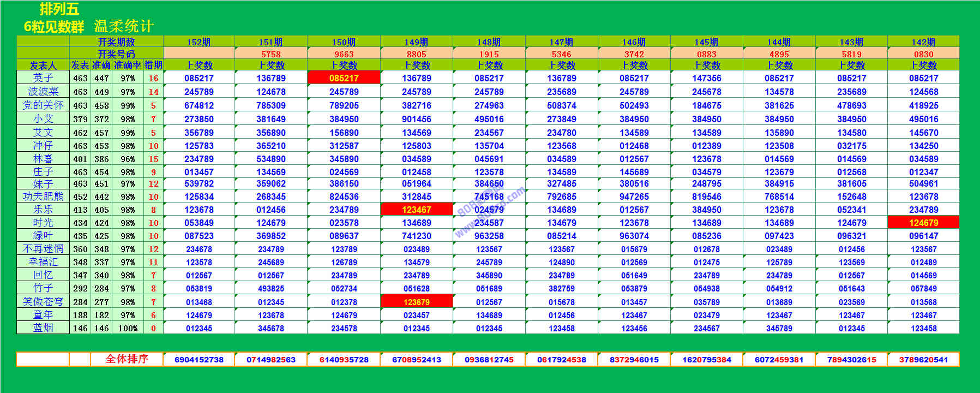Click the 蓝烟 name cell
Screen dimensions: 980x393
[x=43, y=328]
